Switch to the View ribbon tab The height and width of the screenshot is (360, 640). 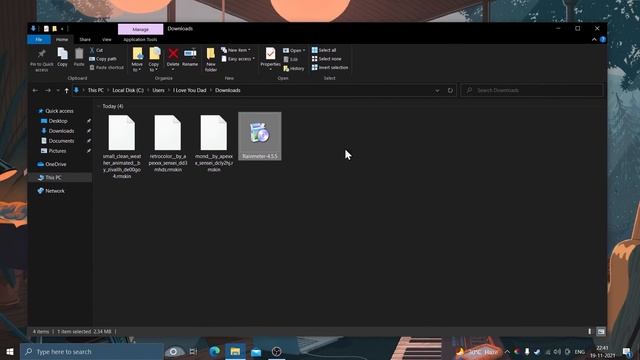pos(107,40)
